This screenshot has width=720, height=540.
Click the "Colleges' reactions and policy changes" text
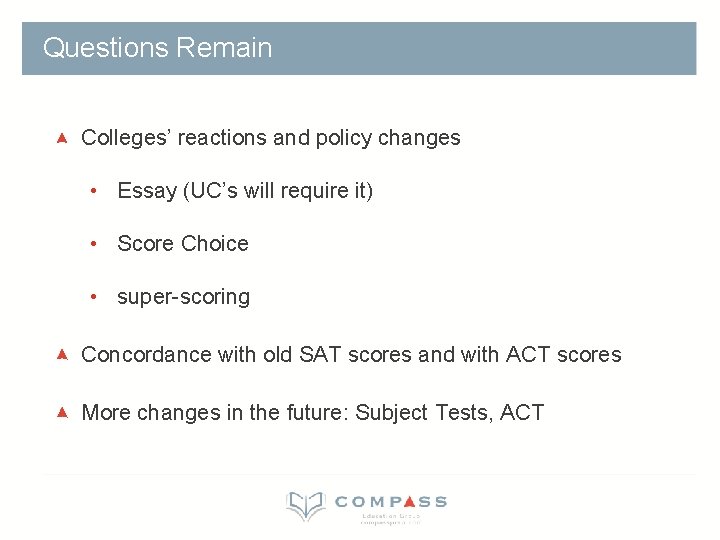[x=270, y=138]
